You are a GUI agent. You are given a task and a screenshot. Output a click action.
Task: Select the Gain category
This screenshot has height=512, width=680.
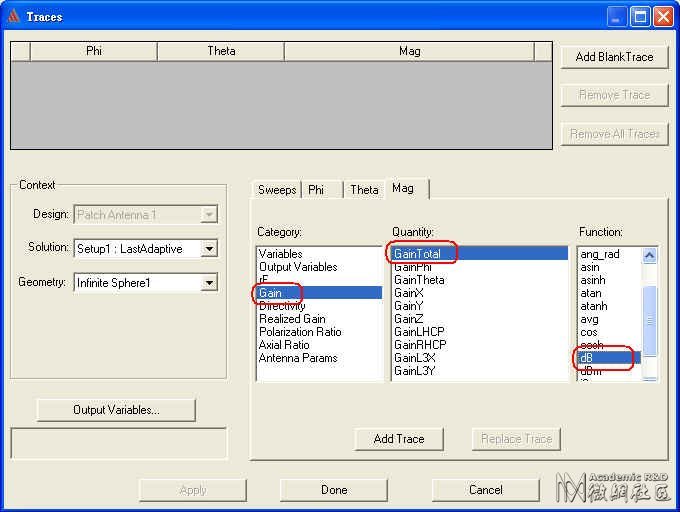tap(319, 293)
